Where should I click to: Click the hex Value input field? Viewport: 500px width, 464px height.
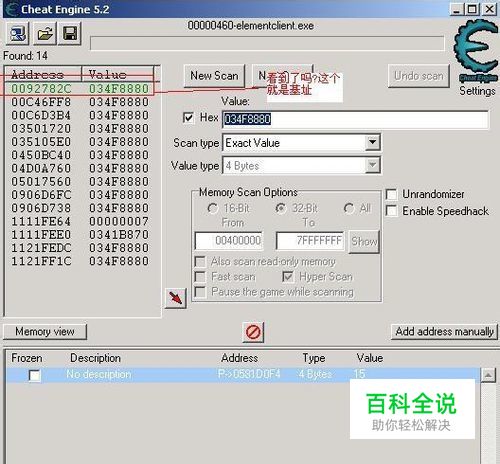[355, 119]
